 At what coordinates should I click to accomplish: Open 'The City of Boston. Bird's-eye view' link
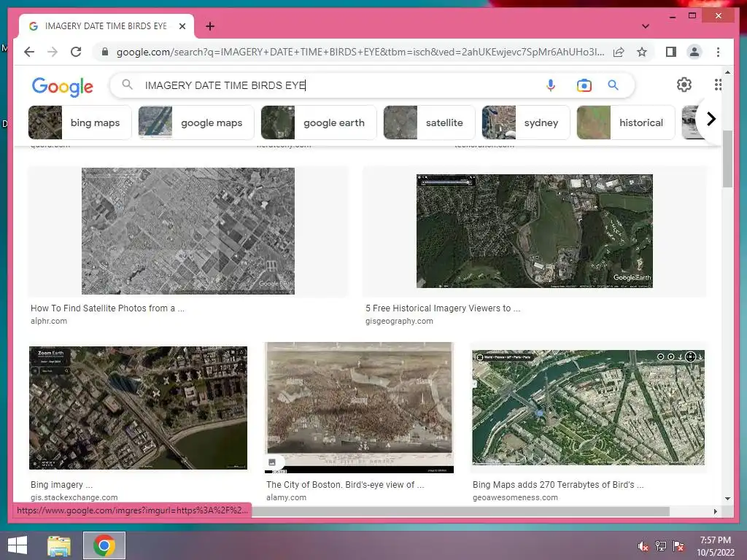coord(345,485)
